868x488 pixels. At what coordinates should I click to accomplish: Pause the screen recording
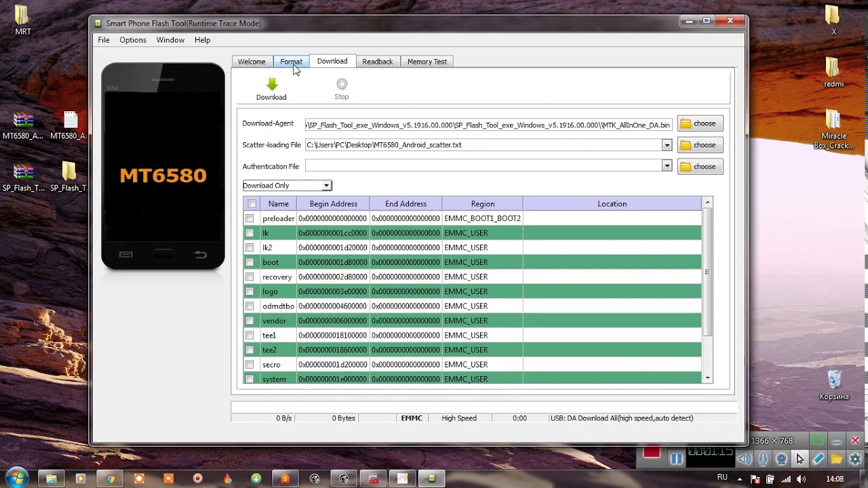676,459
